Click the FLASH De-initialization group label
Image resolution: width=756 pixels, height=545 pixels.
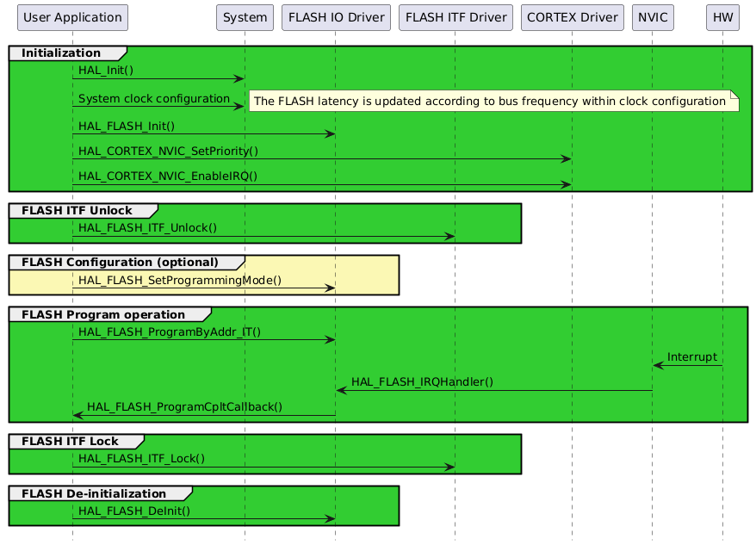click(94, 494)
